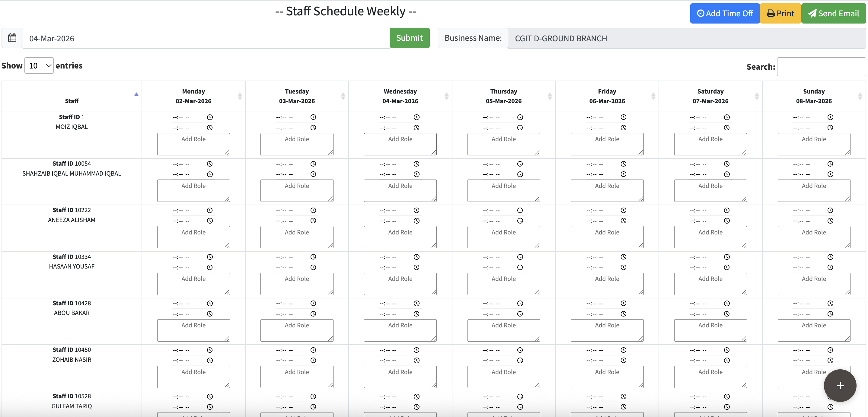Click Monday Add Role box for MOIZ IQBAL
Viewport: 868px width, 417px height.
(193, 144)
